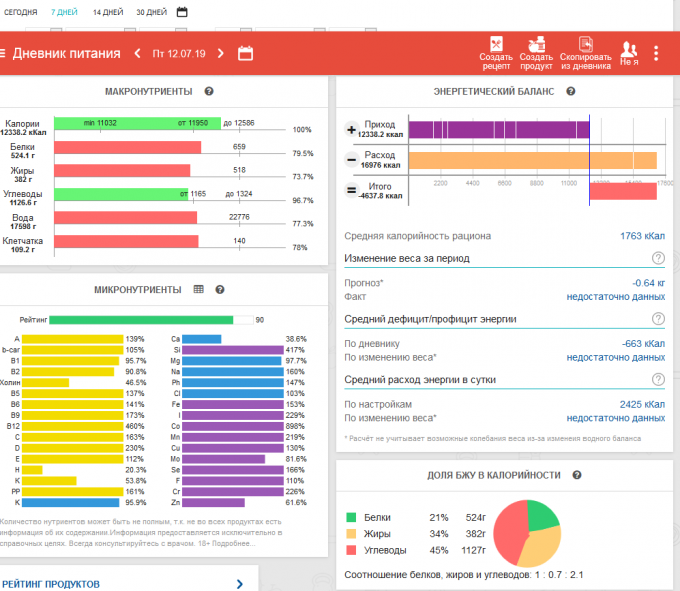Open the three-dot more options menu

click(x=656, y=53)
